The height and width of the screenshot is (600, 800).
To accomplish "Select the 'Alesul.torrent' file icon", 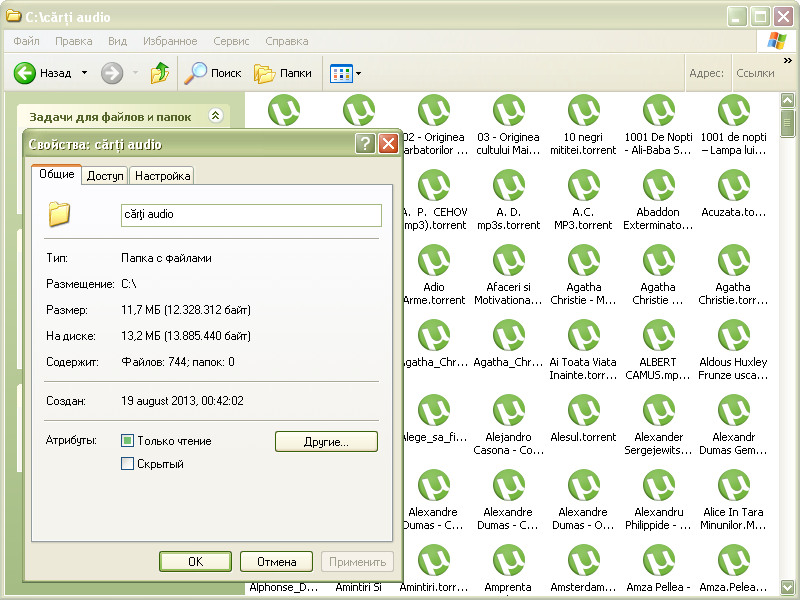I will point(584,410).
